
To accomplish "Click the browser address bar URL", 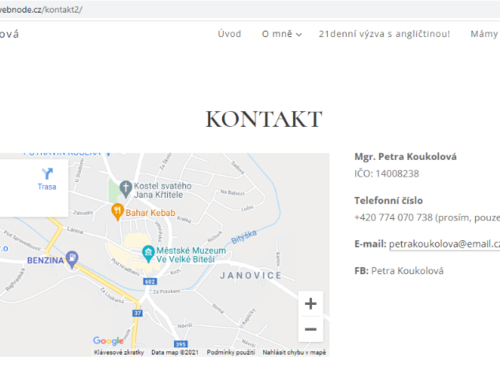I will (41, 10).
